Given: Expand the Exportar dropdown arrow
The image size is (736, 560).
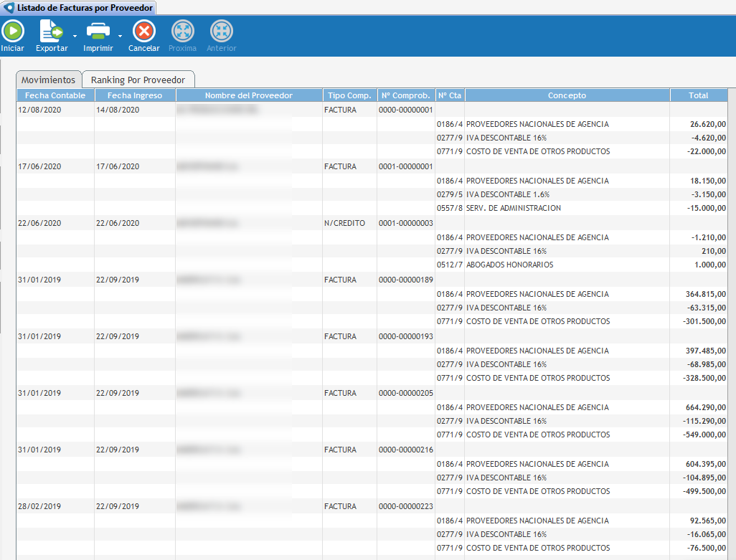Looking at the screenshot, I should (x=75, y=35).
